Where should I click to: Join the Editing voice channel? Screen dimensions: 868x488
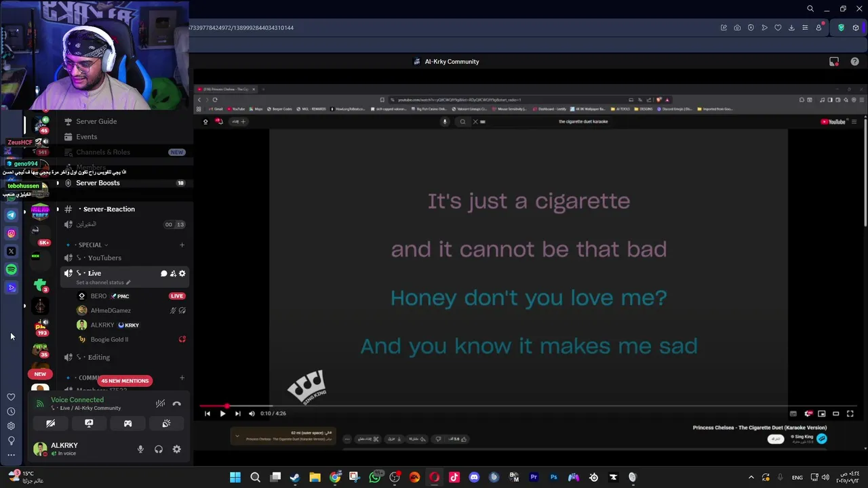(x=98, y=357)
